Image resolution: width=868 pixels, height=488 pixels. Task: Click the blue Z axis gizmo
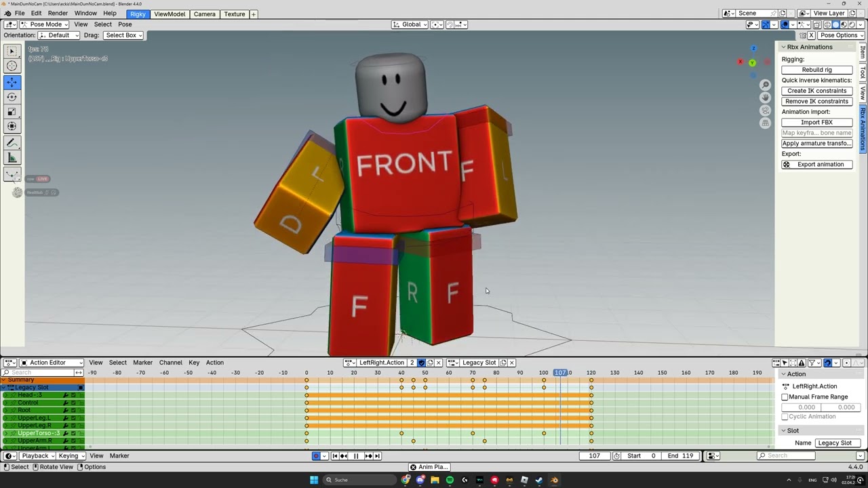[x=753, y=48]
